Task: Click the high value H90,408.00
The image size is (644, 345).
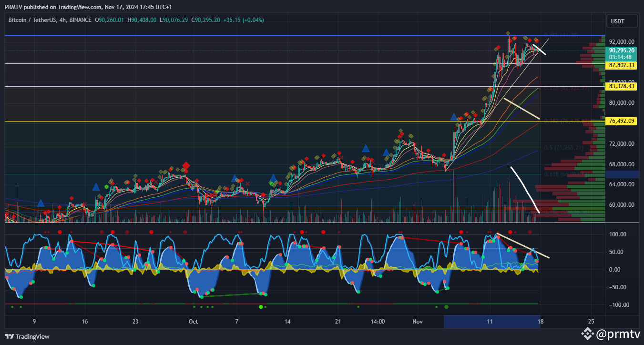Action: click(142, 20)
